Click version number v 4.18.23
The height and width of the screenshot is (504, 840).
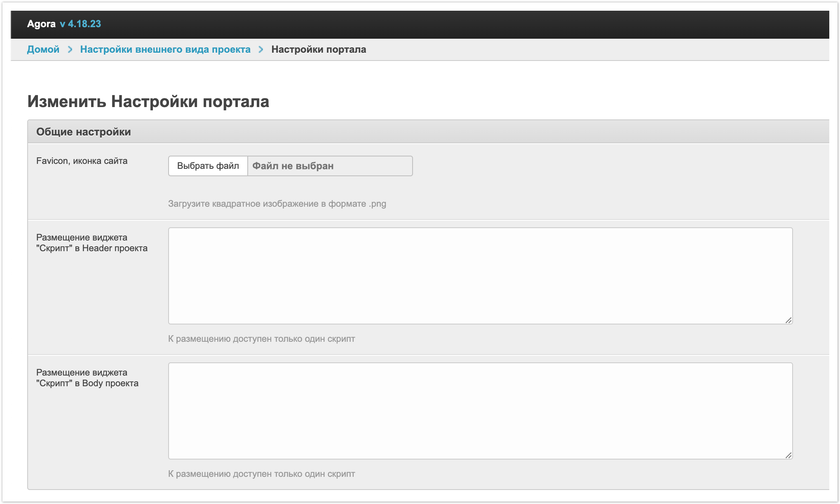(x=80, y=24)
